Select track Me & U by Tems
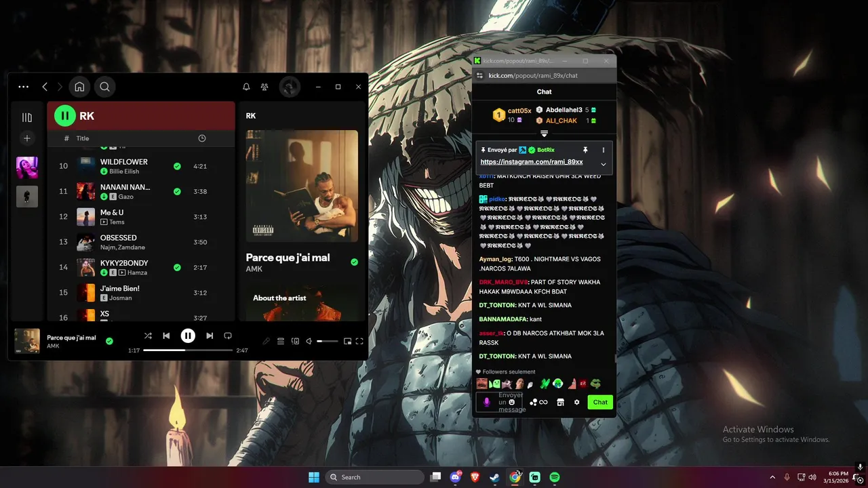Image resolution: width=868 pixels, height=488 pixels. (141, 217)
